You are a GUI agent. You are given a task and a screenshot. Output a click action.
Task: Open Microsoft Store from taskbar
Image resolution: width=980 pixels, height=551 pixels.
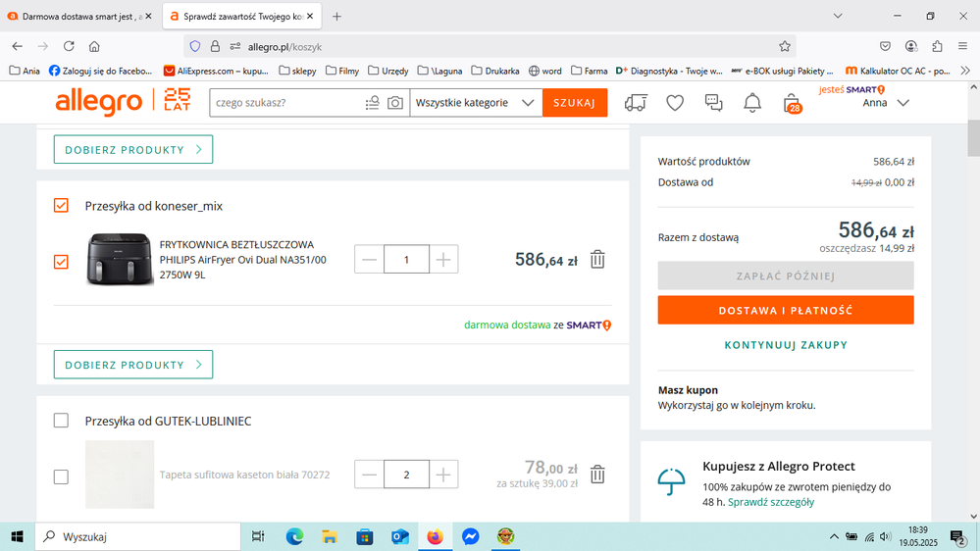pos(365,536)
